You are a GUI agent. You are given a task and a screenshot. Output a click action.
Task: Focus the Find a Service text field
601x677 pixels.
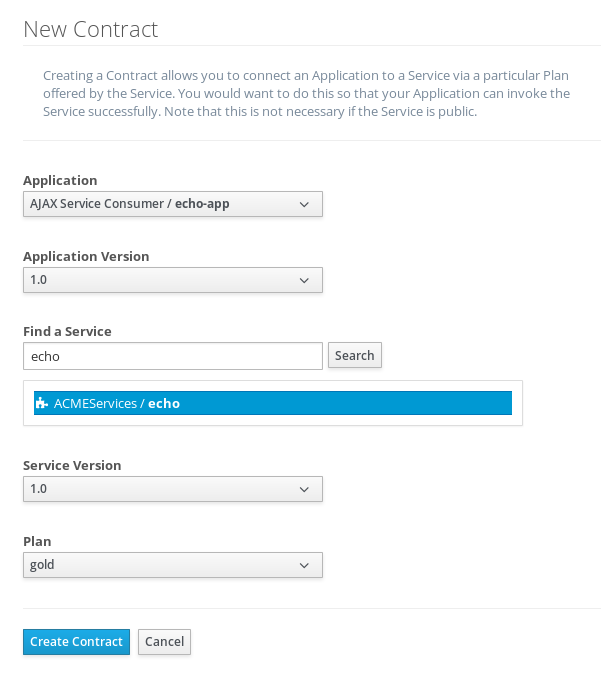pyautogui.click(x=173, y=356)
